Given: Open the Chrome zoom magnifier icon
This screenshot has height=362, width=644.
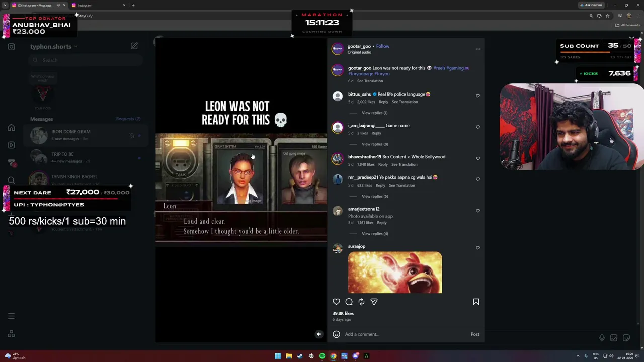Looking at the screenshot, I should click(x=591, y=16).
